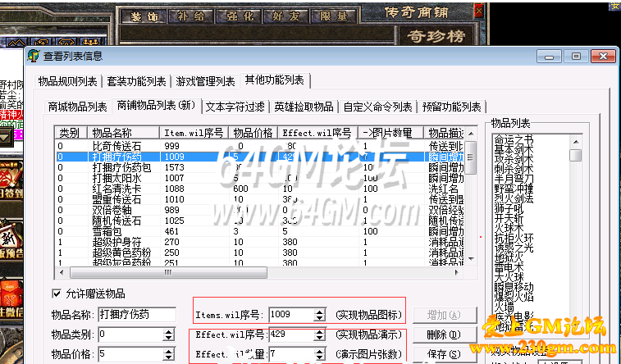
Task: Click the Items.wil序号 value field
Action: point(291,315)
